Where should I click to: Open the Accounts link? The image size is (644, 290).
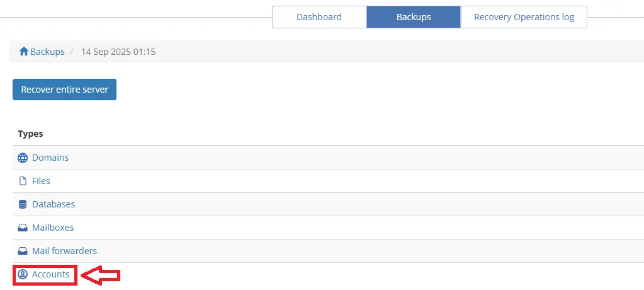coord(51,274)
